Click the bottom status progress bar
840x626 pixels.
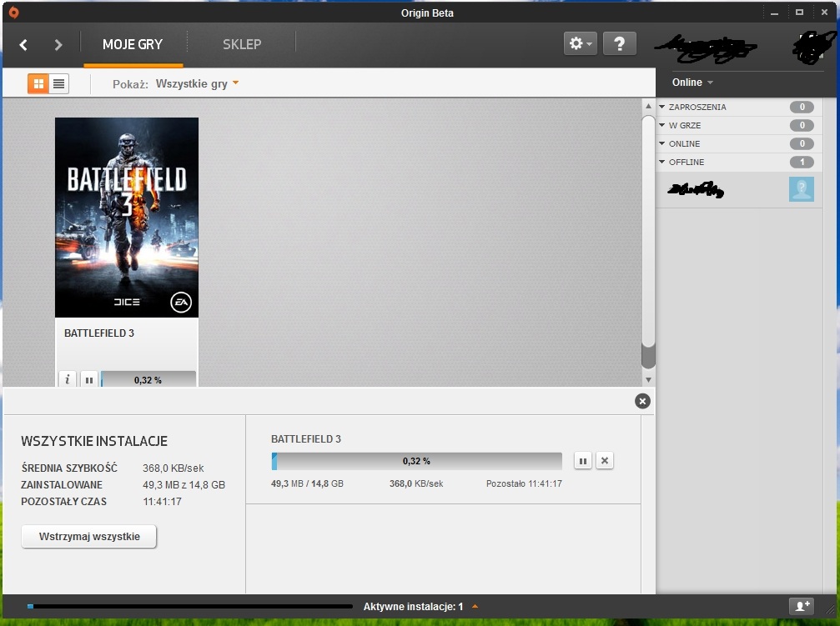coord(190,606)
